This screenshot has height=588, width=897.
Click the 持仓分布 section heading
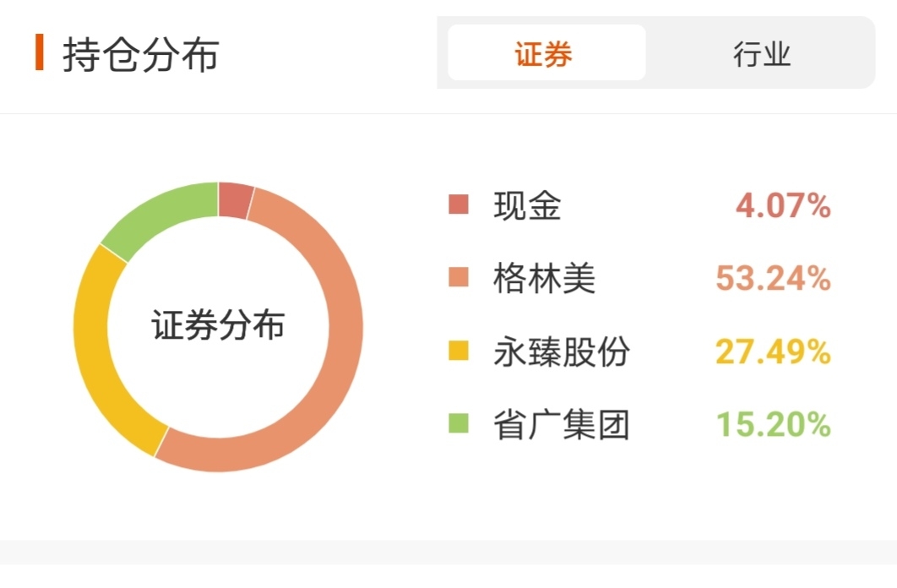140,54
